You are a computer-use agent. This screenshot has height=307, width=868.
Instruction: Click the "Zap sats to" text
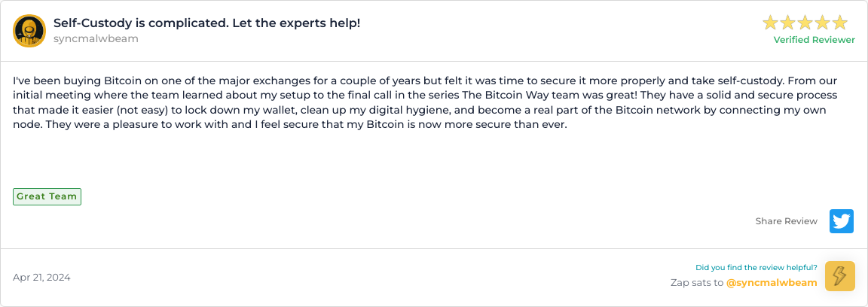click(697, 283)
